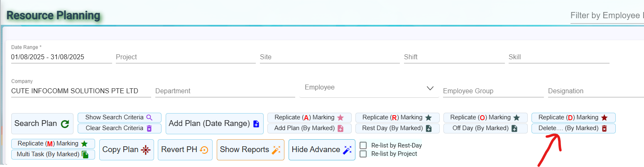Click the Copy Plan icon
This screenshot has height=167, width=644.
[145, 150]
